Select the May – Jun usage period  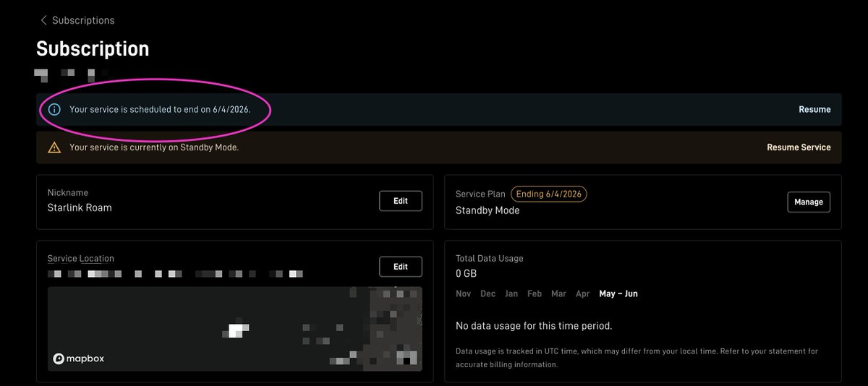click(618, 294)
